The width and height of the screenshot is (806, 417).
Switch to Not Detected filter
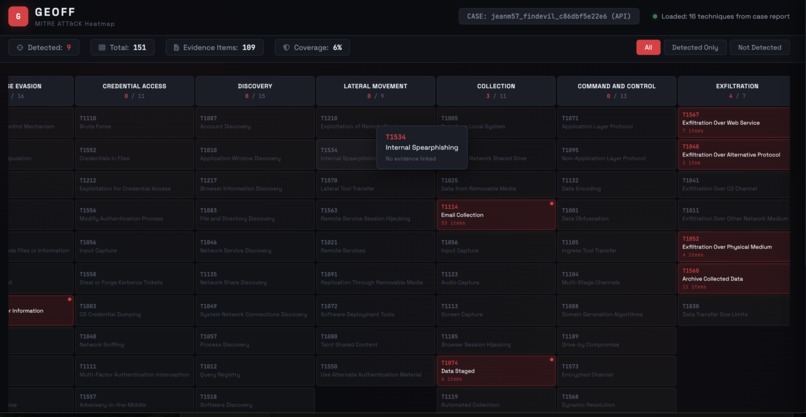coord(759,47)
